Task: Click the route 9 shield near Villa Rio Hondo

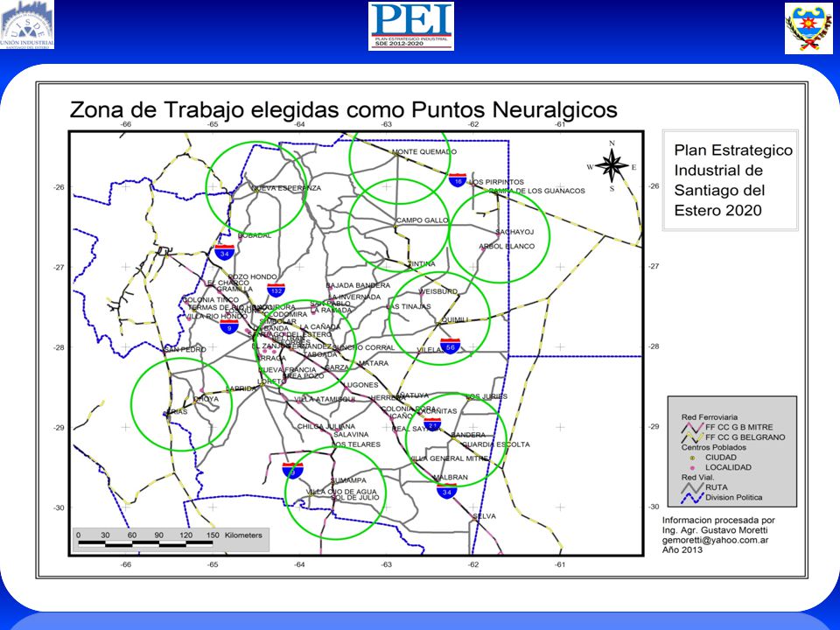Action: coord(229,326)
